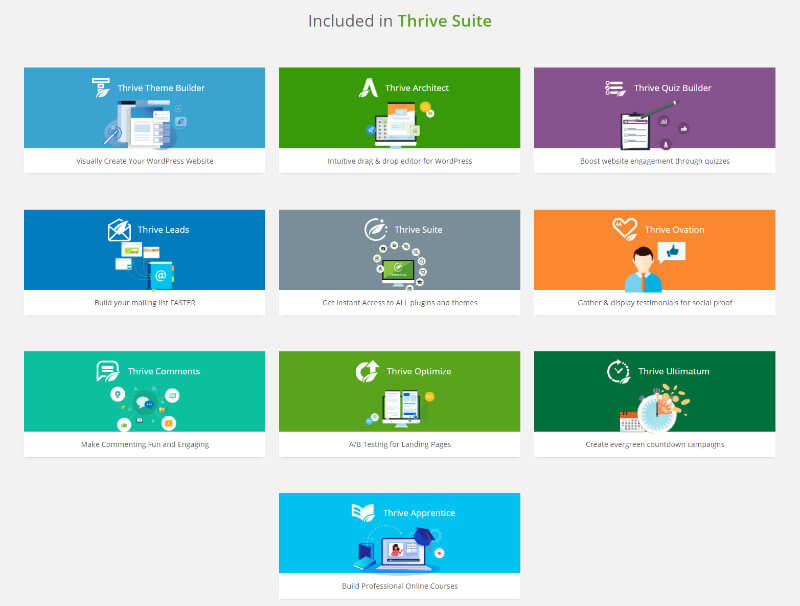This screenshot has width=800, height=606.
Task: Click 'A/B Testing for Landing Pages' caption
Action: coord(399,444)
